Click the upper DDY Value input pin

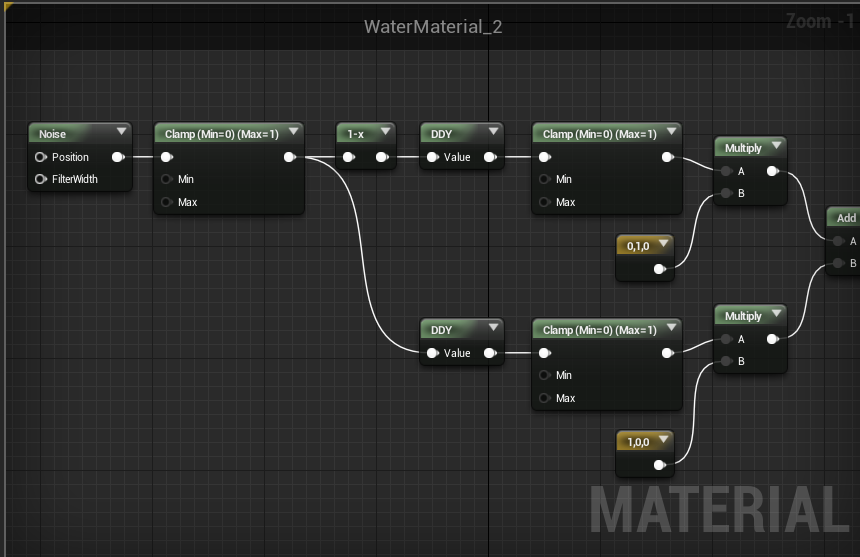(433, 157)
